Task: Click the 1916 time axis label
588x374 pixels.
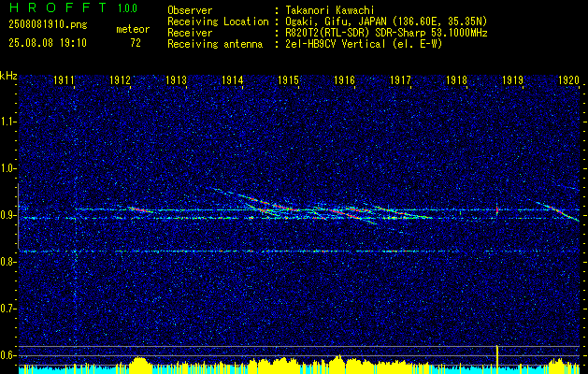Action: 345,80
